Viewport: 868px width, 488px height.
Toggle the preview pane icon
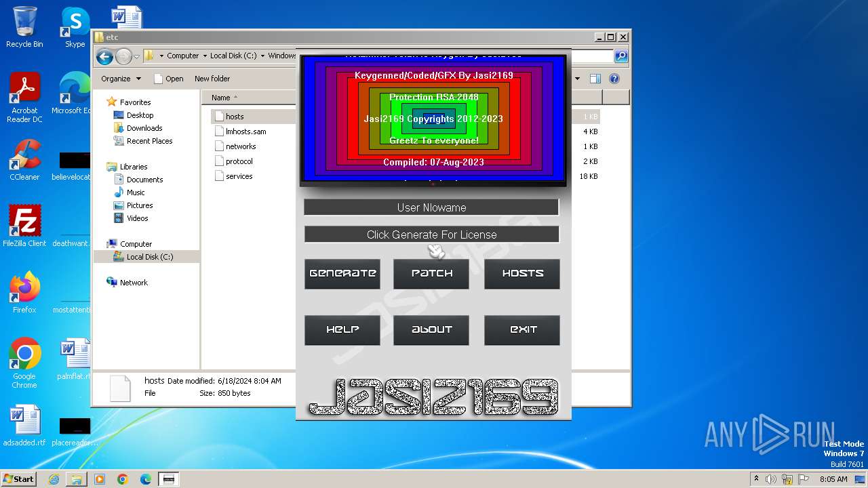pos(595,79)
